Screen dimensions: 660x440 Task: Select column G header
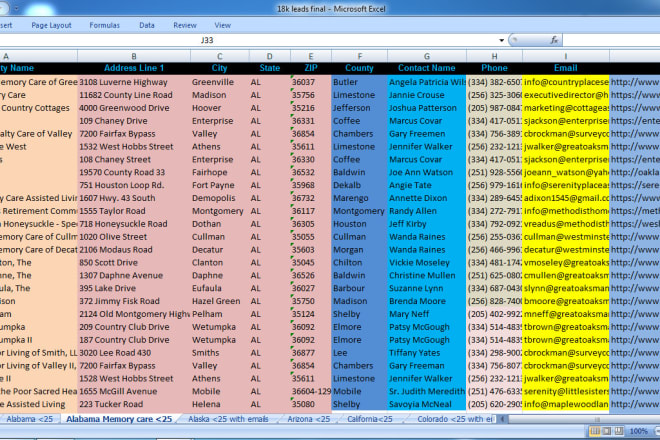[426, 56]
